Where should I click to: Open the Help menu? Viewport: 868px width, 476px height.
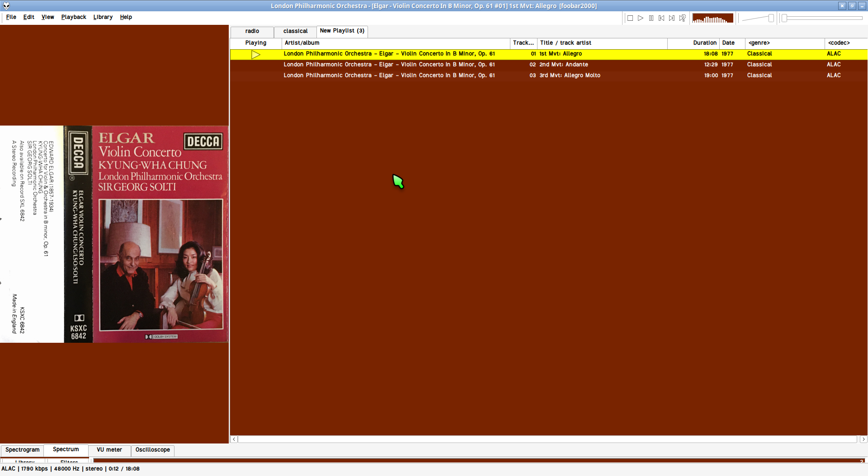click(x=126, y=17)
